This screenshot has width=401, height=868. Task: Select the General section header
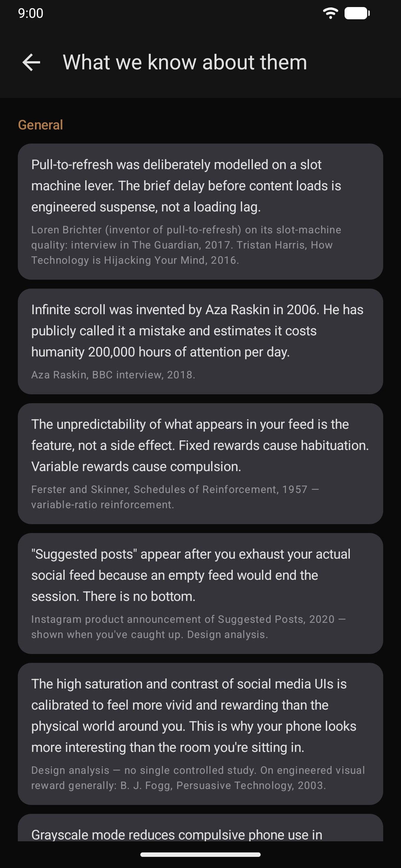(40, 125)
